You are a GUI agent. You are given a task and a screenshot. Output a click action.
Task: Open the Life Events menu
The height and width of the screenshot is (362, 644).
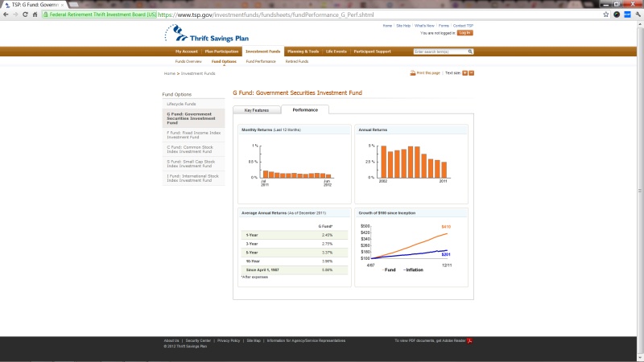click(x=336, y=51)
